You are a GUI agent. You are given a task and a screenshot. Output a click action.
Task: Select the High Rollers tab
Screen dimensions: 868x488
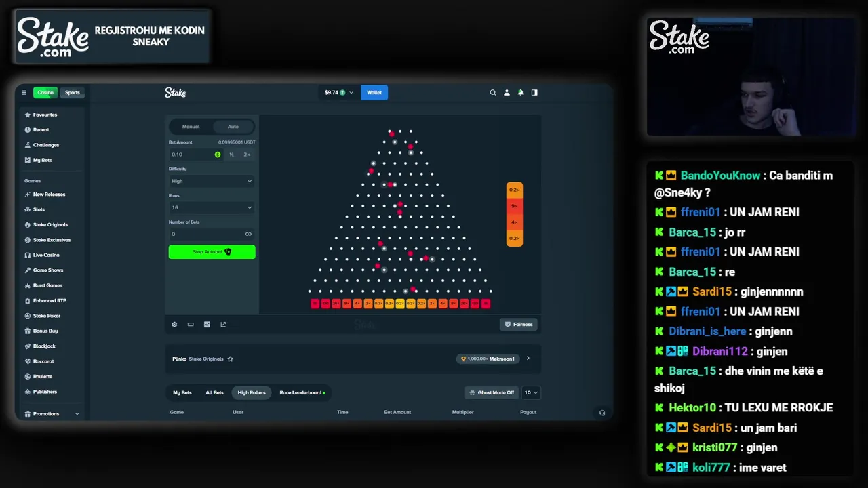pos(252,392)
